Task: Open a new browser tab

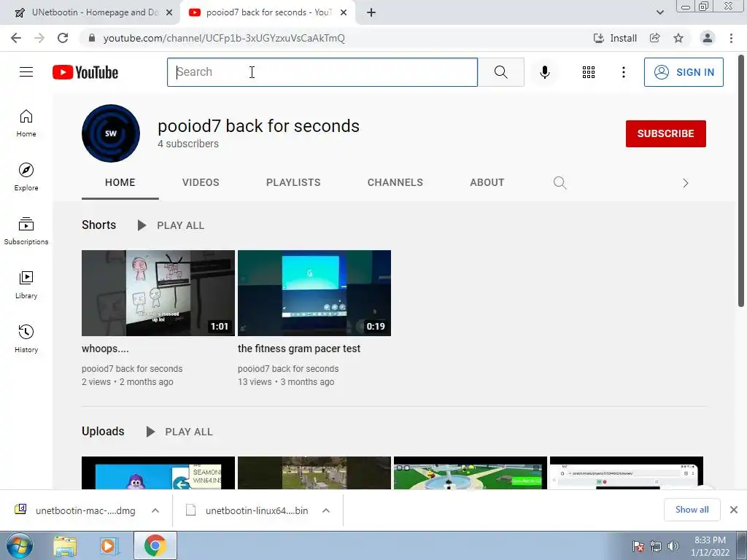Action: (371, 13)
